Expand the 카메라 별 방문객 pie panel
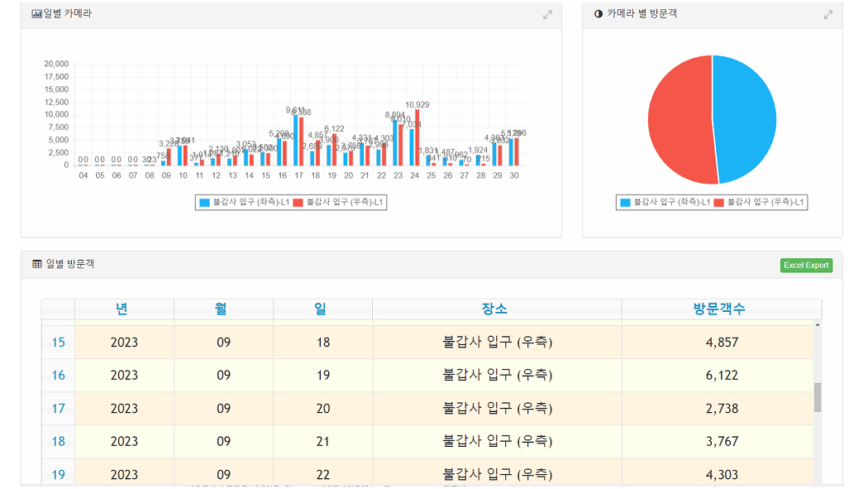 828,15
